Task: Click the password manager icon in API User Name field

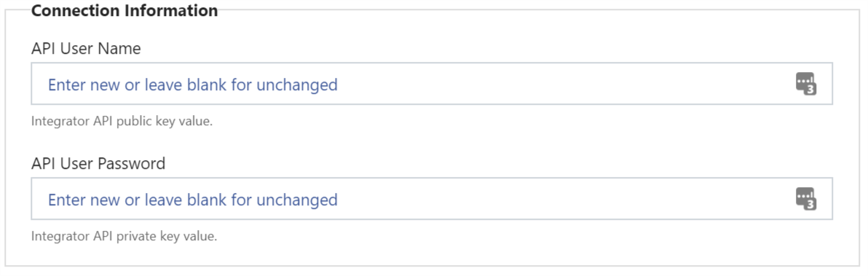Action: pos(806,84)
